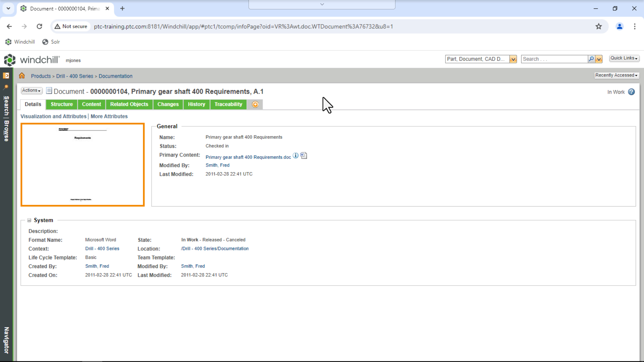Bookmark this page with the star icon

pos(599,26)
